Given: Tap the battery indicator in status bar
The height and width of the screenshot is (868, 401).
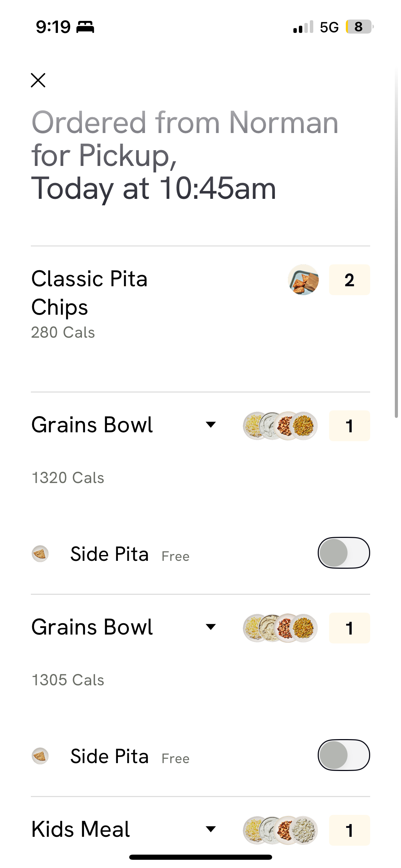Looking at the screenshot, I should tap(359, 27).
